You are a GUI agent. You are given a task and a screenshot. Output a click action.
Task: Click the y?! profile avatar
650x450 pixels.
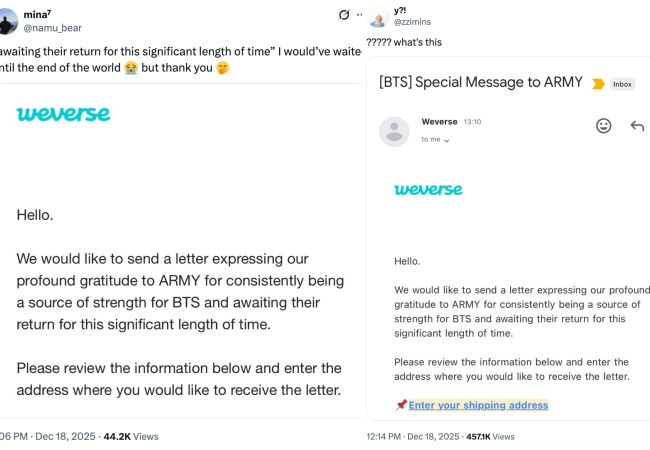coord(378,17)
